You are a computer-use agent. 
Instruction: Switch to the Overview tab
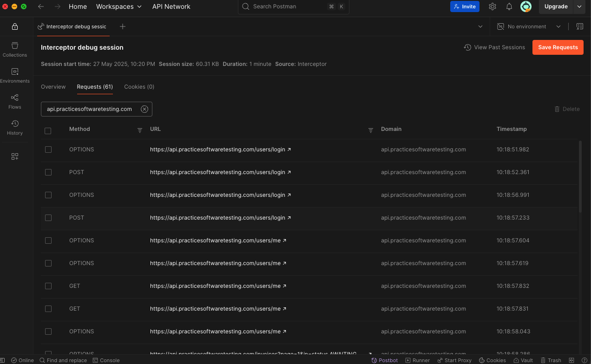(x=53, y=87)
